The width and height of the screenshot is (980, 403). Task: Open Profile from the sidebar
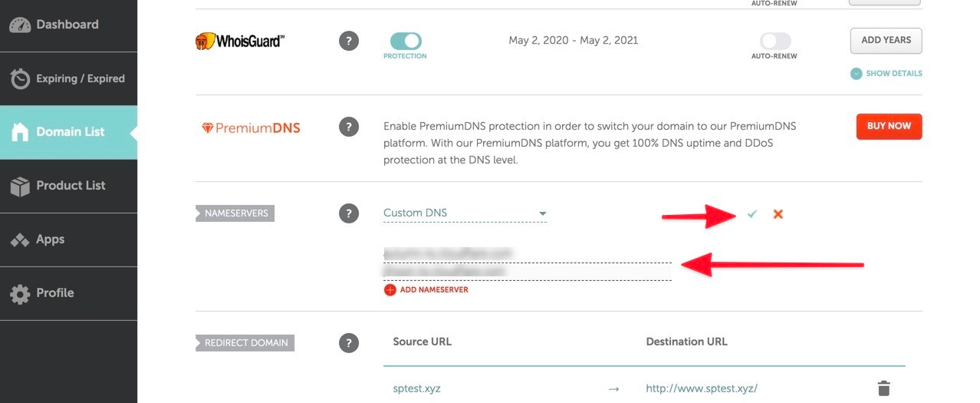pos(68,293)
